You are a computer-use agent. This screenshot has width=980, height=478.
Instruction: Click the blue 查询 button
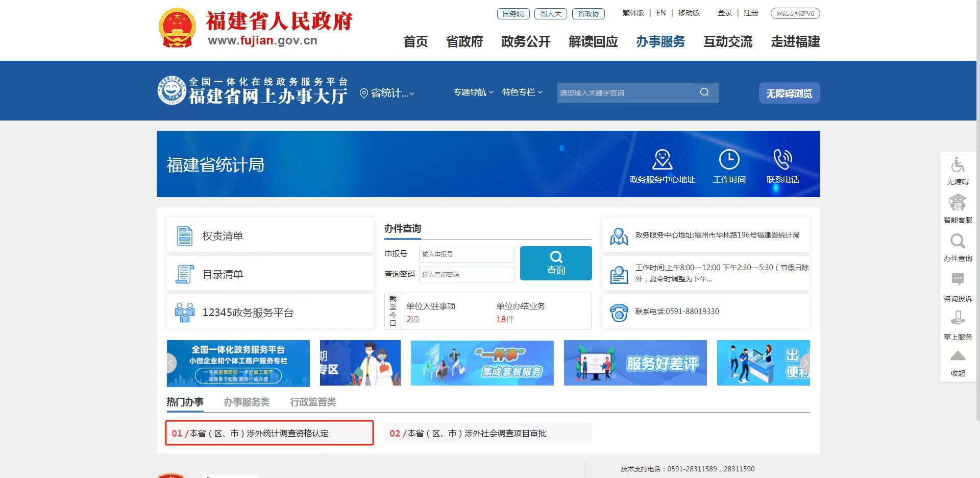click(x=555, y=264)
